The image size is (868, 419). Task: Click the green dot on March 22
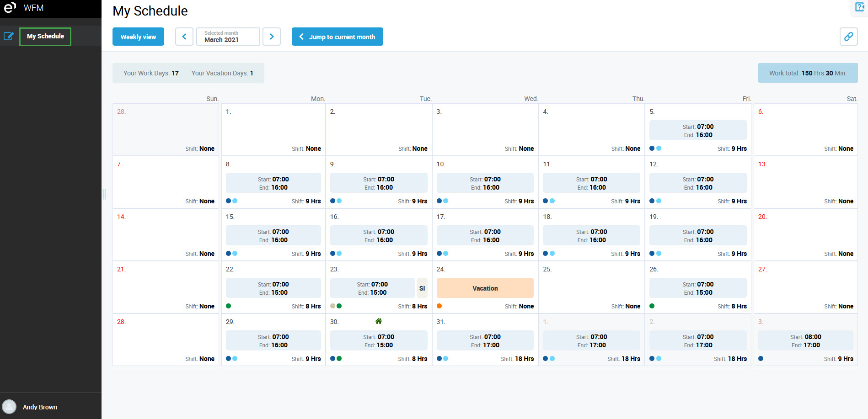pyautogui.click(x=229, y=306)
